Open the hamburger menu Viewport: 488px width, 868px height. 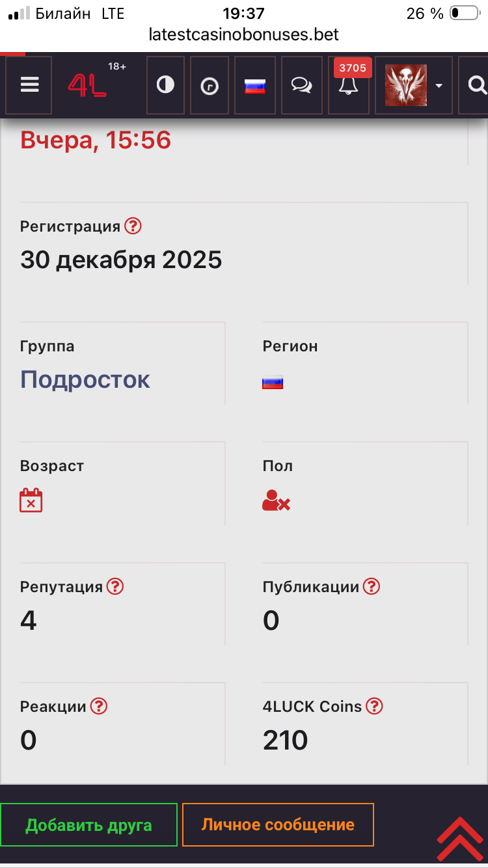(29, 85)
